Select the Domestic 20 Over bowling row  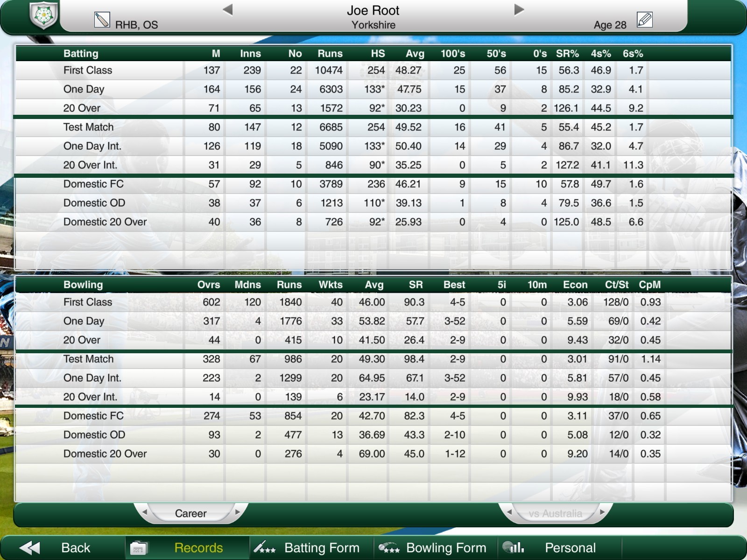coord(373,454)
